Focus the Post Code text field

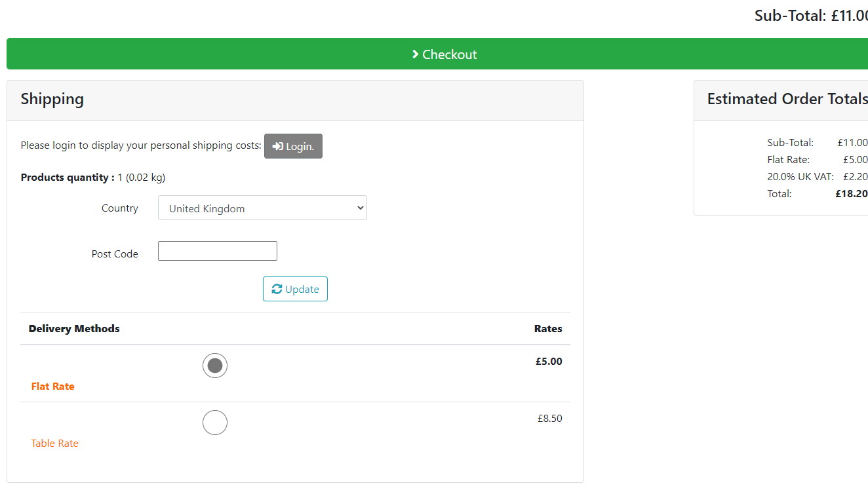[x=218, y=251]
